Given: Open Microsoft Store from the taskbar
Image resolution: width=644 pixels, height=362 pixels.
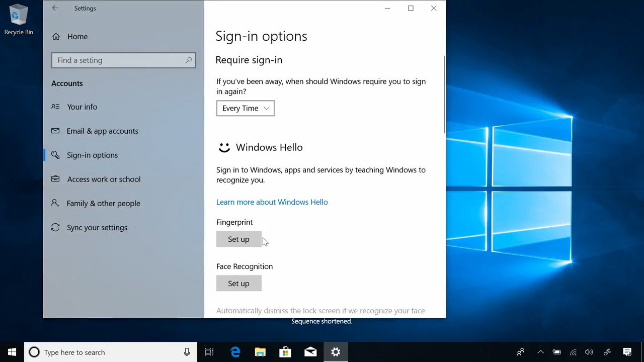Looking at the screenshot, I should click(x=285, y=352).
